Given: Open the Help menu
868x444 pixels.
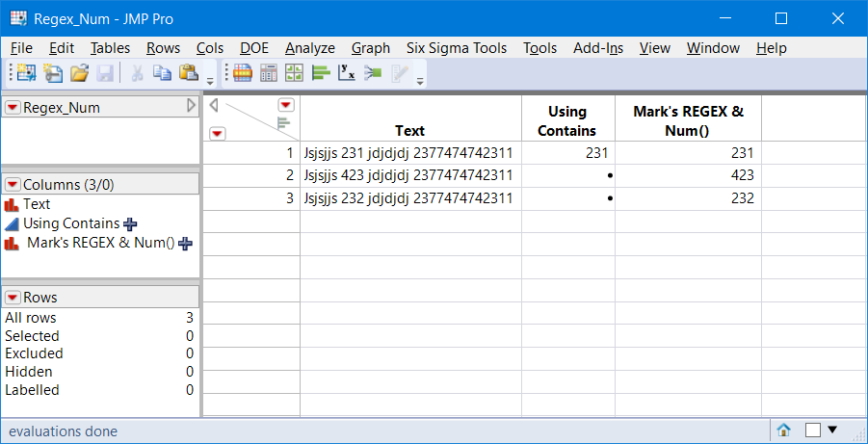Looking at the screenshot, I should pyautogui.click(x=772, y=48).
